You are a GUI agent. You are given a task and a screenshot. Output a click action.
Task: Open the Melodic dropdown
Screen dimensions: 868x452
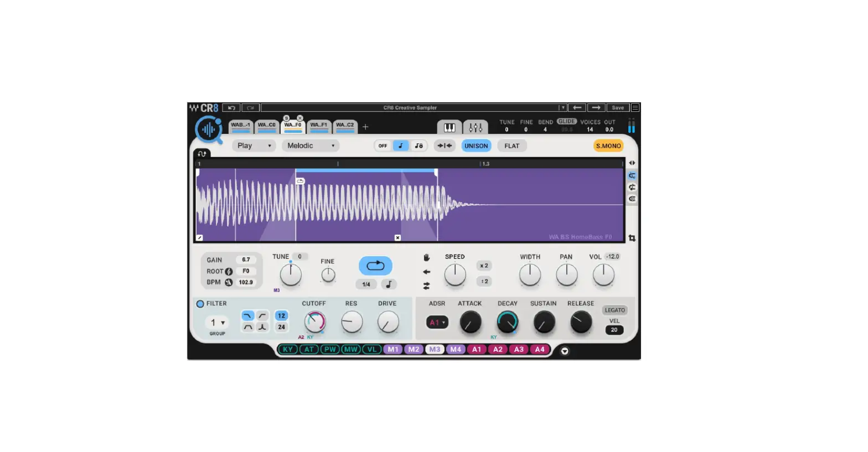pyautogui.click(x=311, y=146)
